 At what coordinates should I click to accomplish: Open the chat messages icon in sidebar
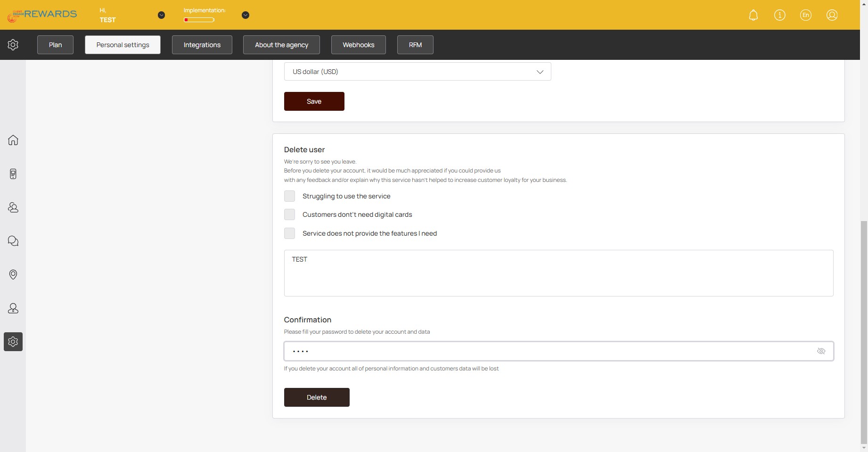[x=13, y=241]
